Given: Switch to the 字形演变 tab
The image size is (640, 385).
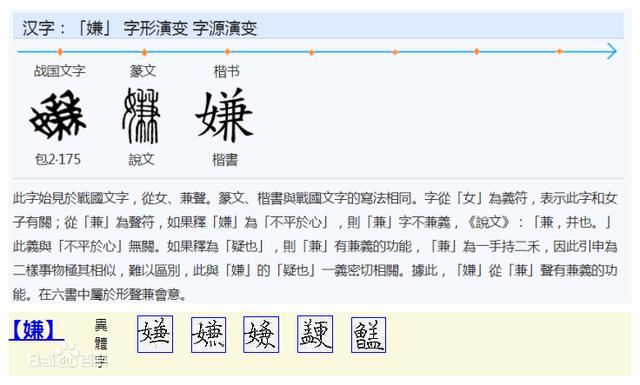Looking at the screenshot, I should pos(156,28).
